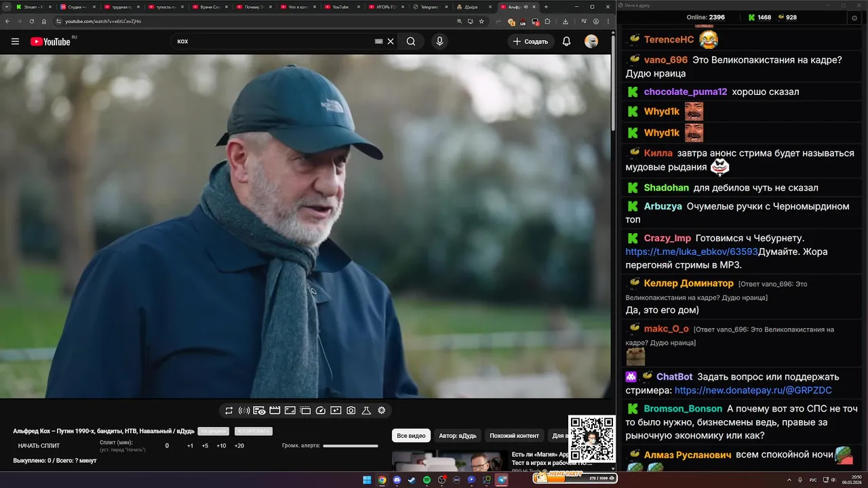The width and height of the screenshot is (868, 488).
Task: Click Создать create button
Action: pos(530,41)
